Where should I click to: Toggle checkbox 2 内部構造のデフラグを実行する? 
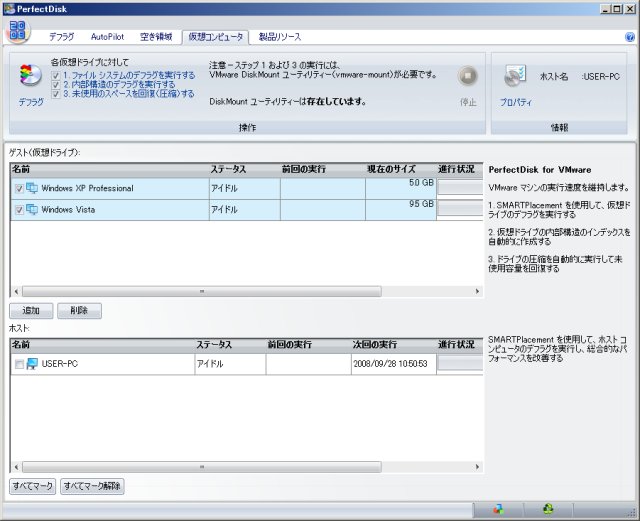point(56,85)
